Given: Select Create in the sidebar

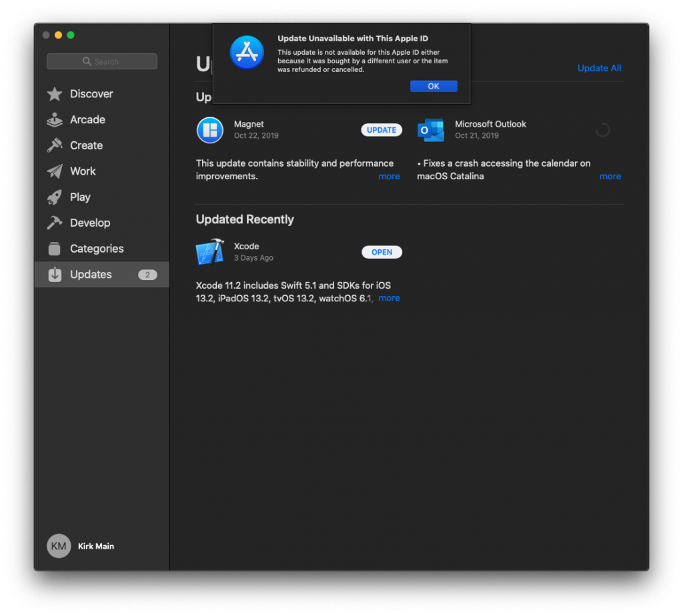Looking at the screenshot, I should point(102,145).
